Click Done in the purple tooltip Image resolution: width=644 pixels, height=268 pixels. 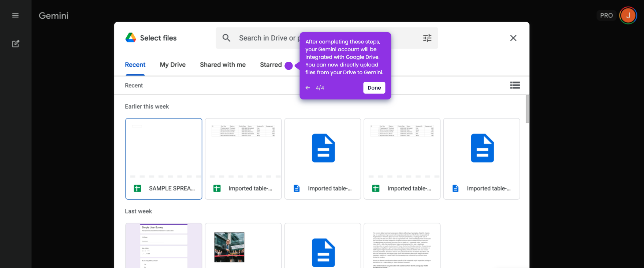pos(374,88)
